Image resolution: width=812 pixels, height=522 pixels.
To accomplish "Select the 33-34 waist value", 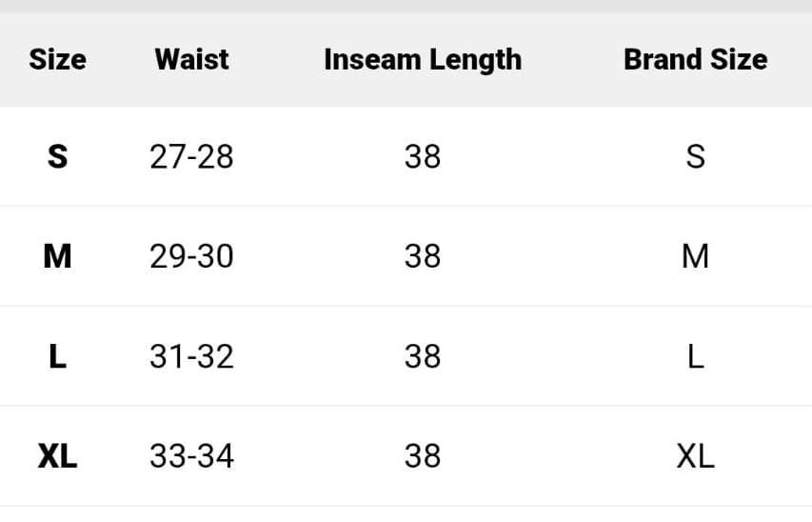I will click(x=191, y=456).
